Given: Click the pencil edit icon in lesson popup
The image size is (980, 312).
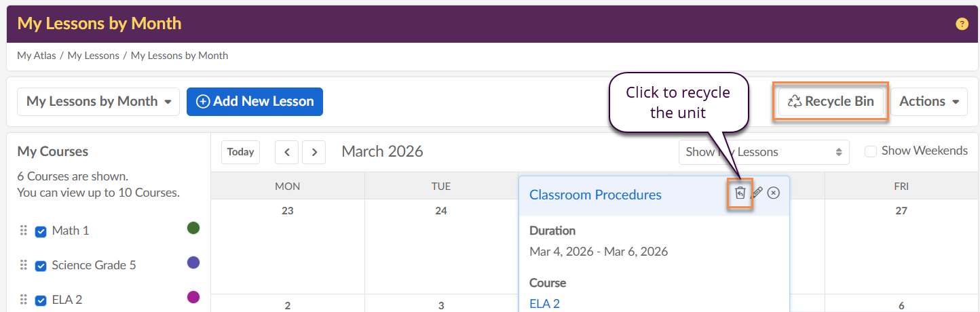Looking at the screenshot, I should 757,193.
